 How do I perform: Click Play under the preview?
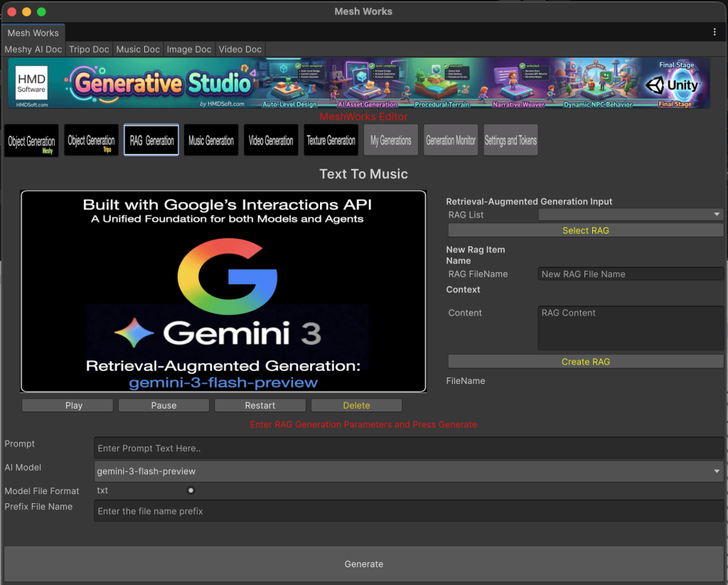coord(68,405)
